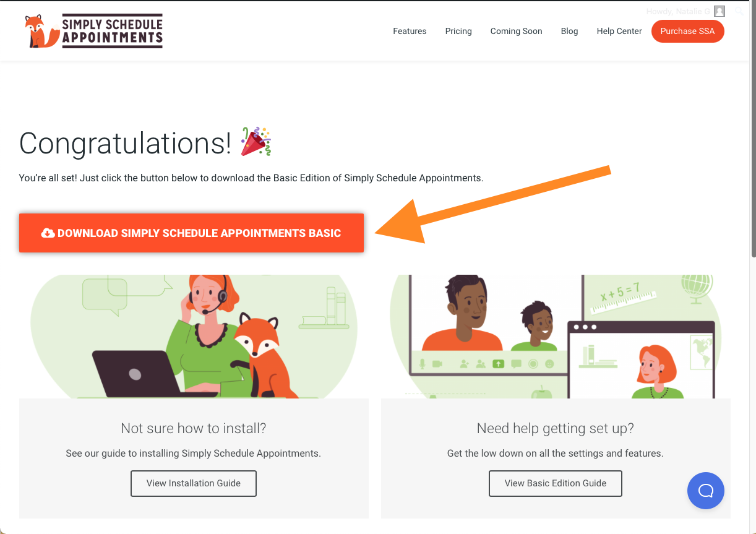The height and width of the screenshot is (534, 756).
Task: Open the View Basic Edition Guide button
Action: (x=556, y=483)
